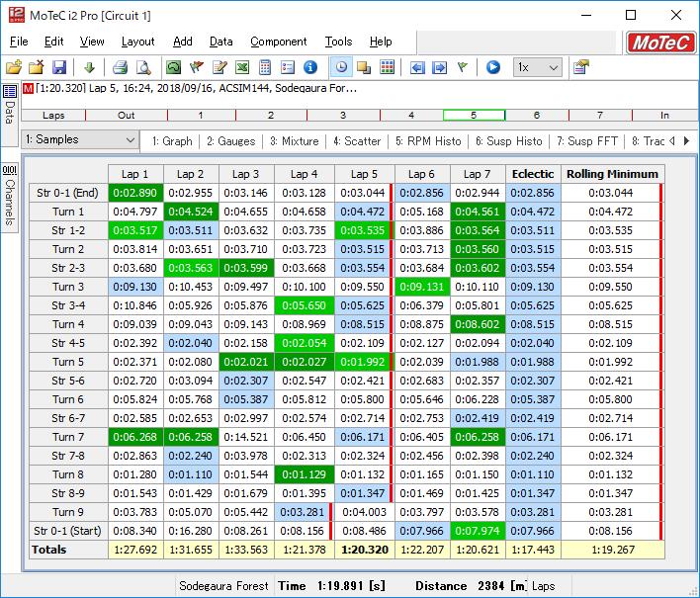Expand the Channels side panel tab
This screenshot has height=598, width=700.
(x=9, y=197)
